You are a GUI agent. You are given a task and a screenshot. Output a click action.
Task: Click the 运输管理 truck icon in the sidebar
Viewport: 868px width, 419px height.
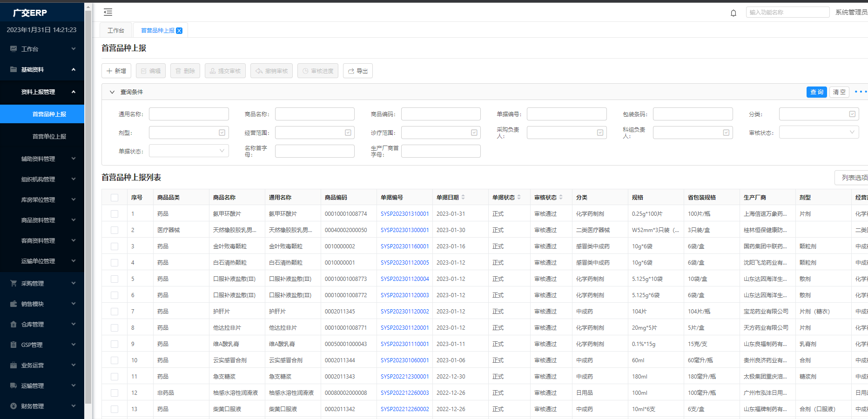point(13,386)
